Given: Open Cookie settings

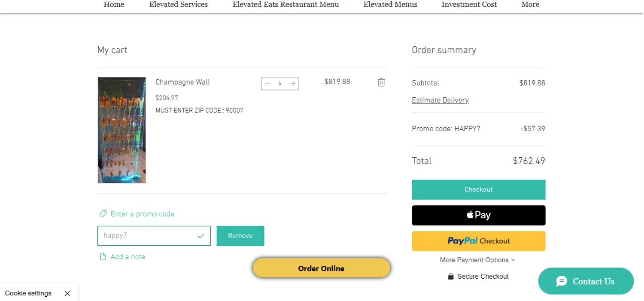Looking at the screenshot, I should 28,293.
